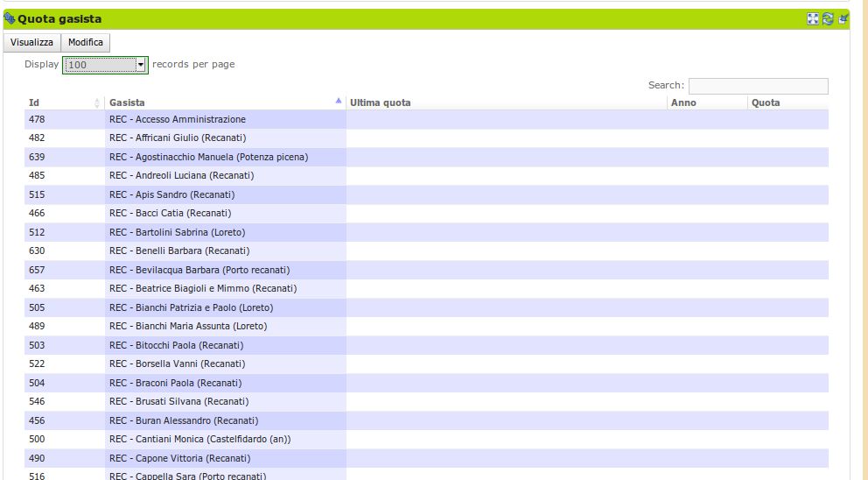Switch to the Visualizza tab
The width and height of the screenshot is (868, 480).
point(31,43)
